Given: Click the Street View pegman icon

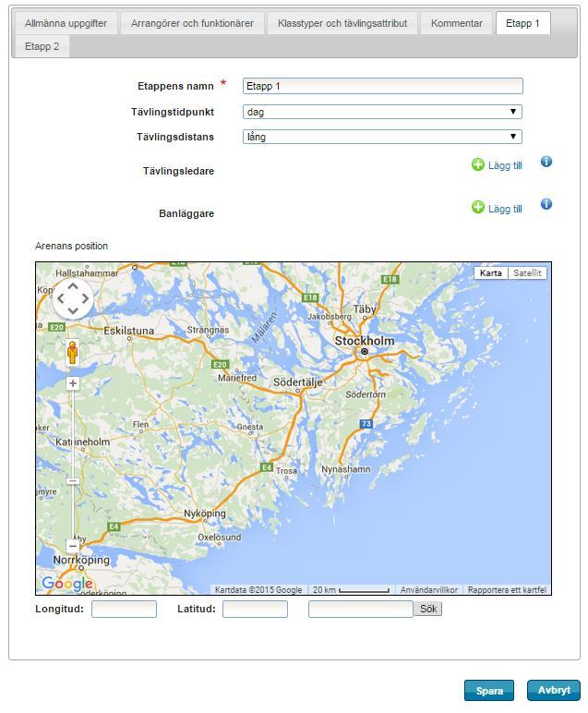Looking at the screenshot, I should (72, 353).
